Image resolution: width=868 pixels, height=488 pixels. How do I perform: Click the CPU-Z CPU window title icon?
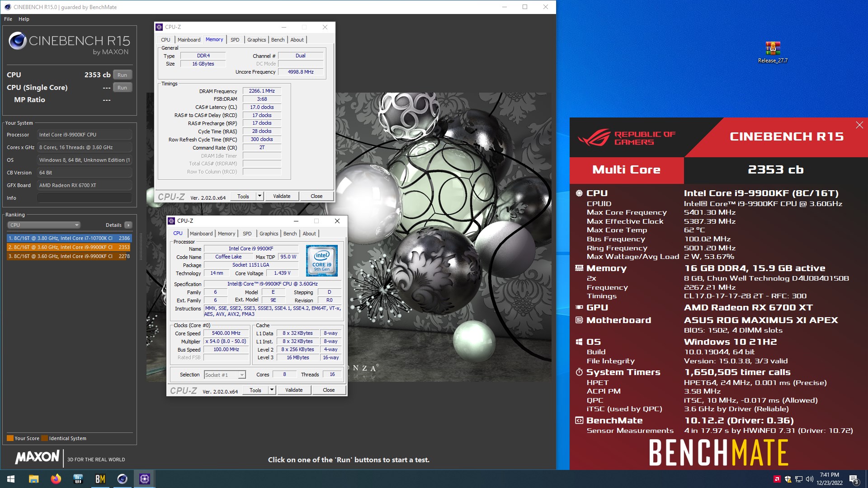pyautogui.click(x=171, y=221)
